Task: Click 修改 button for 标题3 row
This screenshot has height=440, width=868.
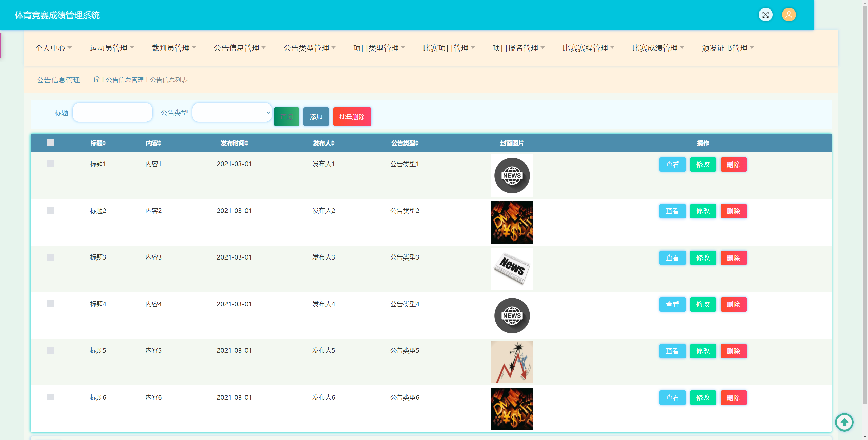Action: (x=703, y=258)
